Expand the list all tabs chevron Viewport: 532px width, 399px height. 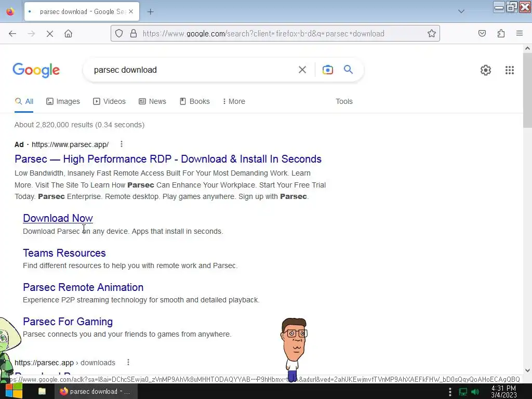click(x=461, y=11)
